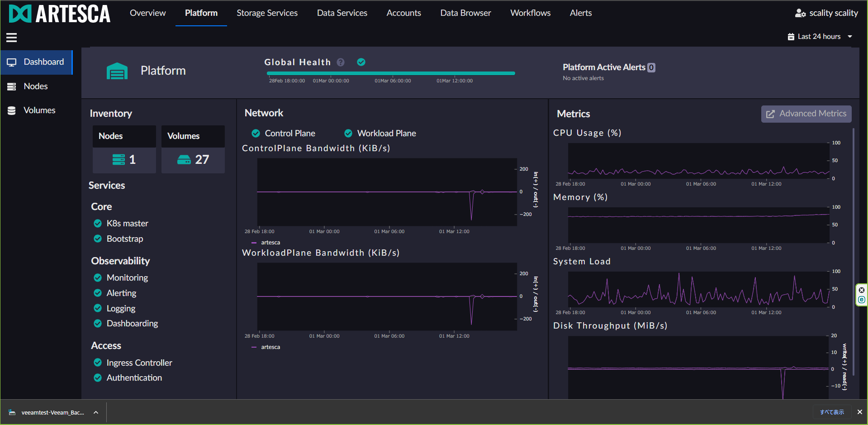
Task: Click the calendar icon by Last 24 hours
Action: pos(791,37)
